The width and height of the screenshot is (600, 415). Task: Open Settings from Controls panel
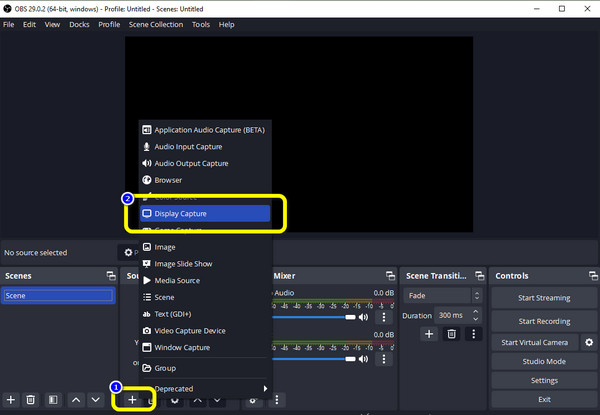click(544, 381)
